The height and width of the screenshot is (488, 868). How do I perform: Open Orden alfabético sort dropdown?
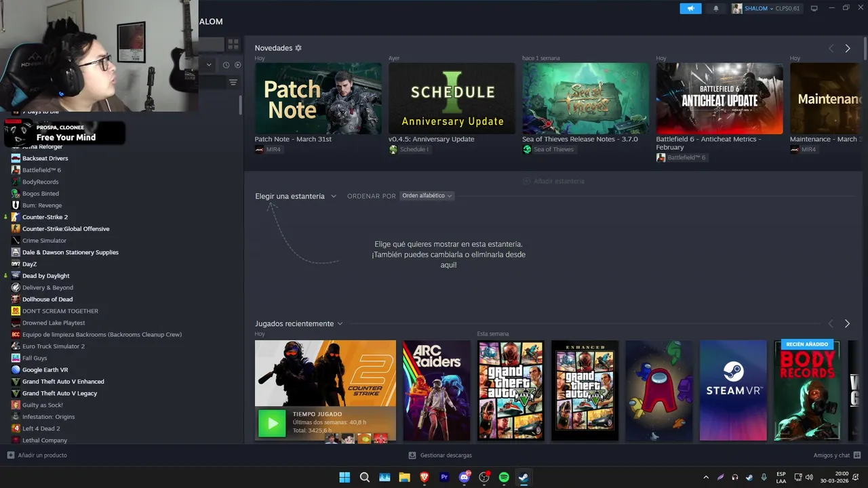pos(427,196)
